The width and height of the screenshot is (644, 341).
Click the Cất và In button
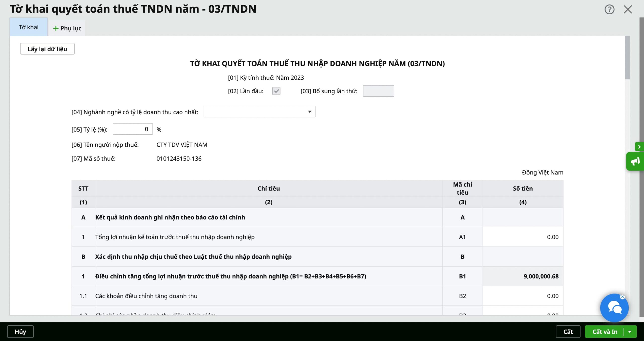pos(605,332)
